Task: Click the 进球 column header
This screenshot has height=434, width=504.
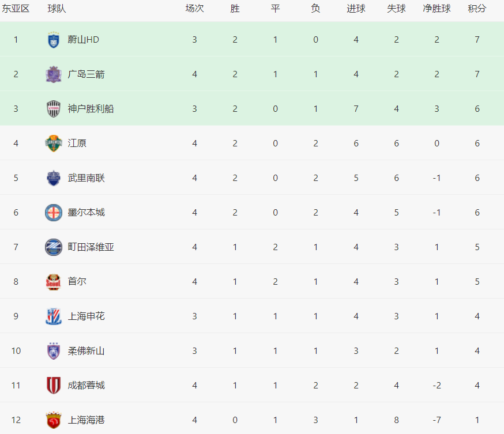Action: coord(356,9)
